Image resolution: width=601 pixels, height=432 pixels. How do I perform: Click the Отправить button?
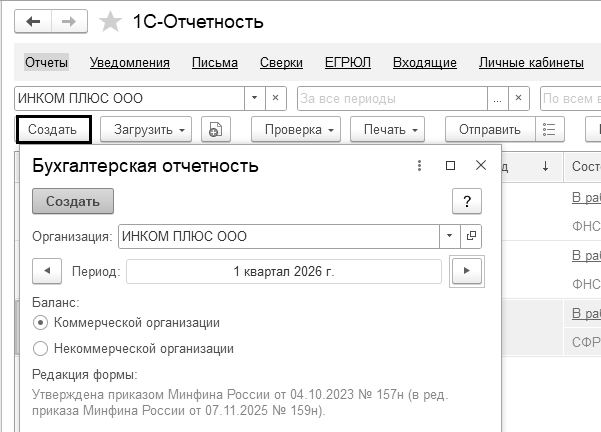(490, 130)
